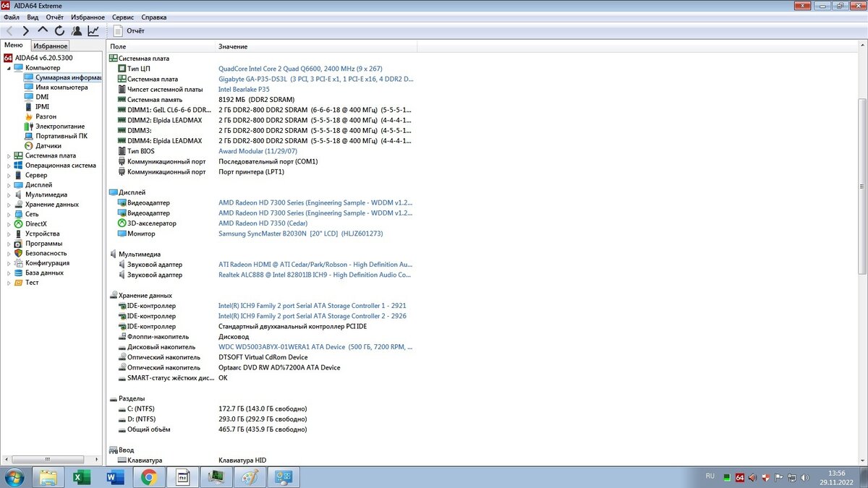The height and width of the screenshot is (488, 868).
Task: Open the Отчёт menu in the menu bar
Action: [x=55, y=17]
